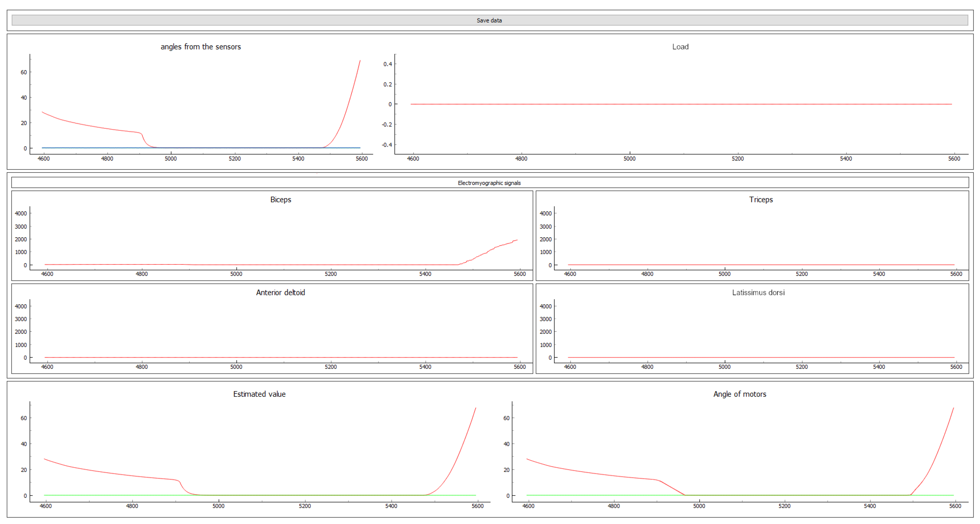Click the Save data button

(x=490, y=20)
